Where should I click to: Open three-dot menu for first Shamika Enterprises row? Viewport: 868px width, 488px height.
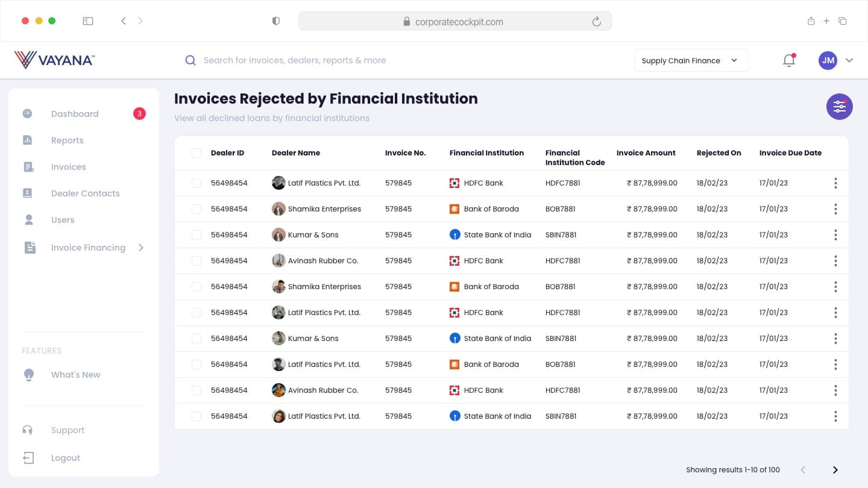835,209
